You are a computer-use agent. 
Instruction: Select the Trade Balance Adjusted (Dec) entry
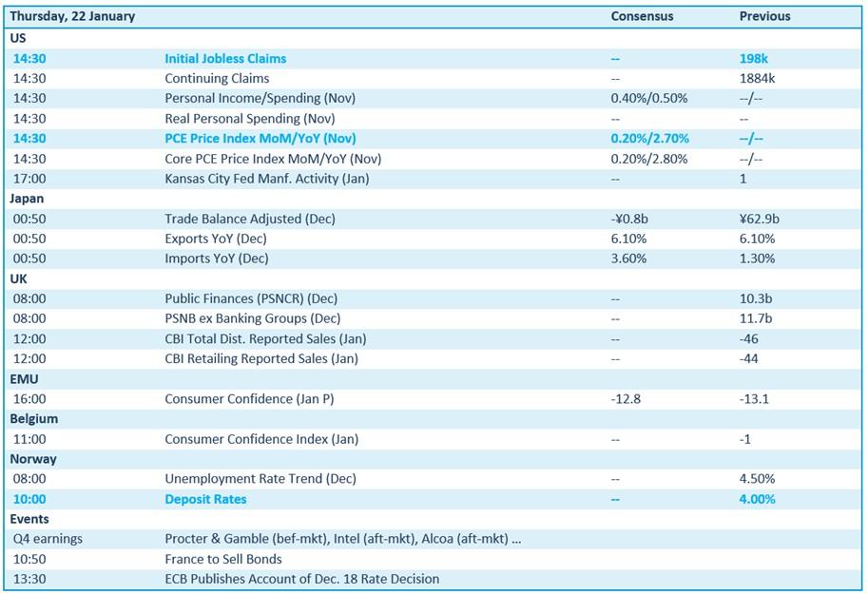click(250, 219)
